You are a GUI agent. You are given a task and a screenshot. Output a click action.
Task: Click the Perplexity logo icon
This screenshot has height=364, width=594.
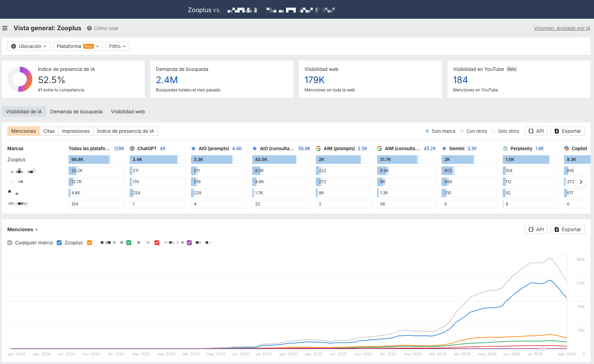tap(505, 148)
